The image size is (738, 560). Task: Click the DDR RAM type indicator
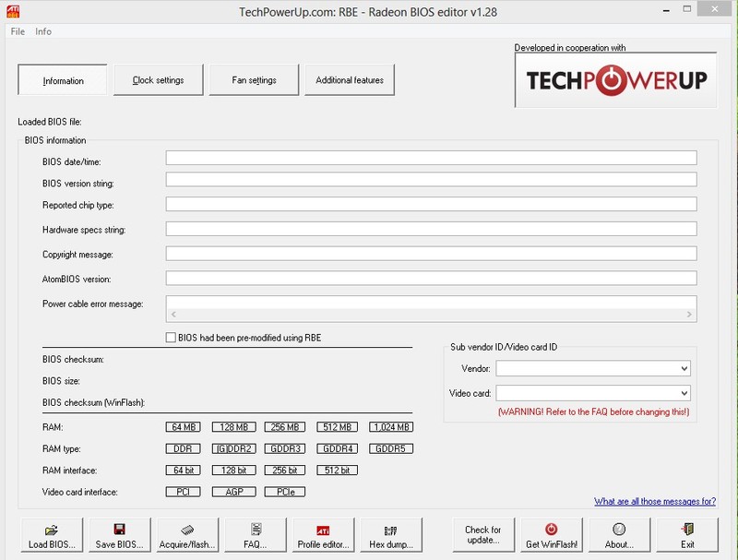(x=183, y=448)
